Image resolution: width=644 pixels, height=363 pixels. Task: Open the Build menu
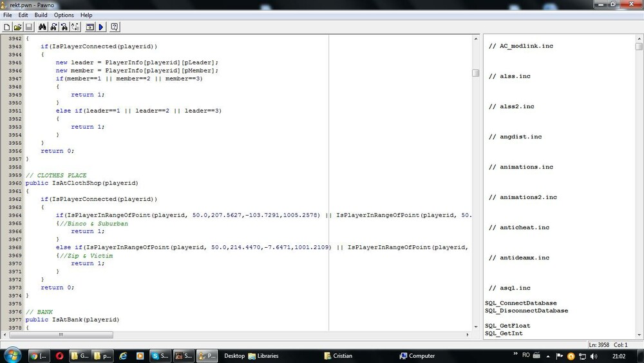41,15
